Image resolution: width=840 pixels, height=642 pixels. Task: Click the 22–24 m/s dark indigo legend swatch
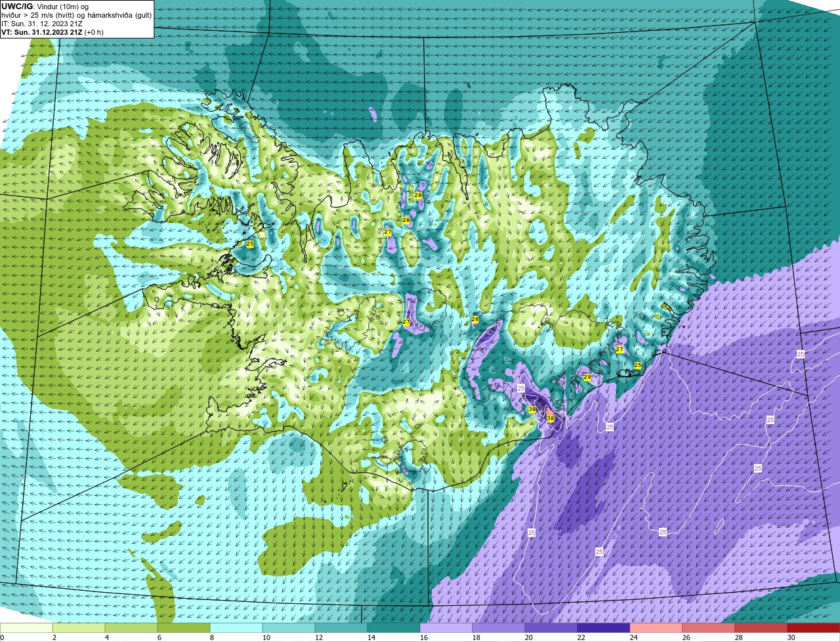604,628
